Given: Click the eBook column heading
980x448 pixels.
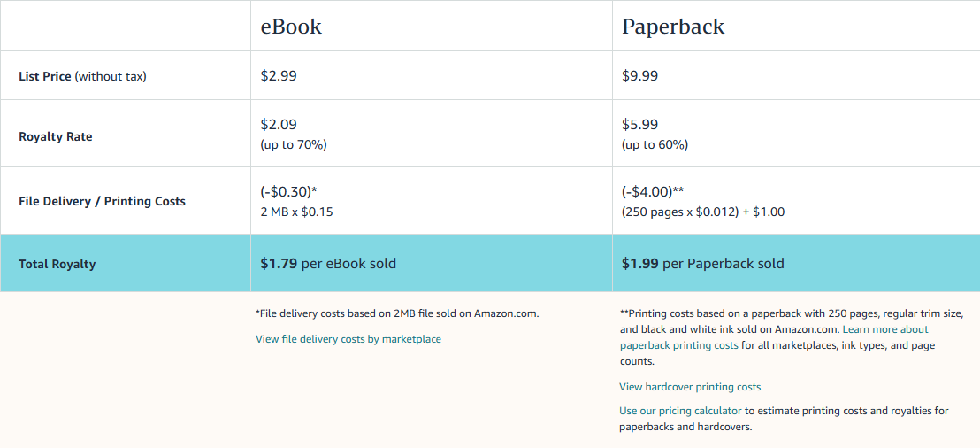Looking at the screenshot, I should coord(291,27).
